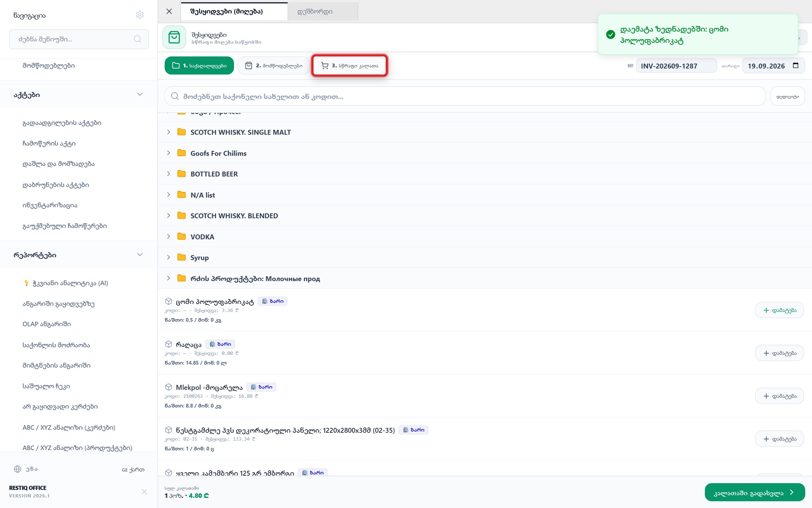
Task: Click the product search magnifier icon
Action: [x=174, y=96]
